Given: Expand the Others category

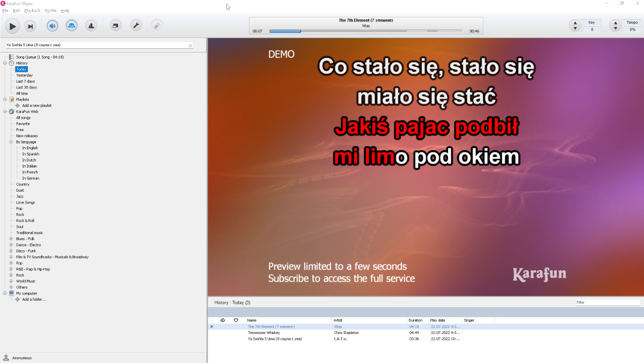Looking at the screenshot, I should (x=11, y=287).
